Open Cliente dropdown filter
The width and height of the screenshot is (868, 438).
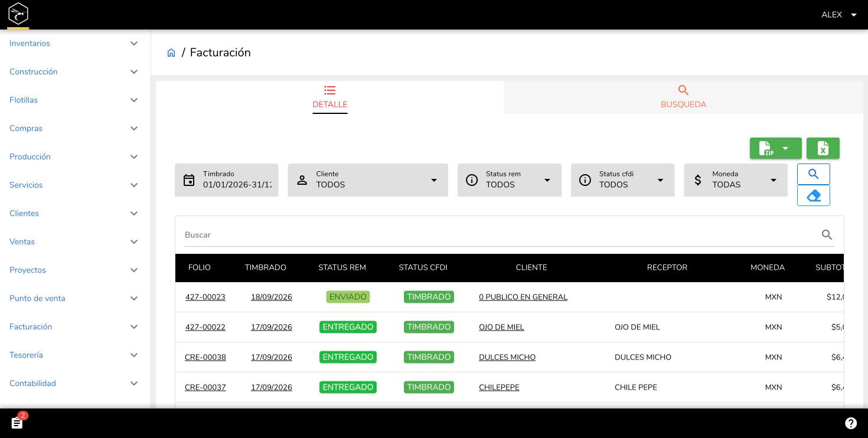(x=368, y=180)
